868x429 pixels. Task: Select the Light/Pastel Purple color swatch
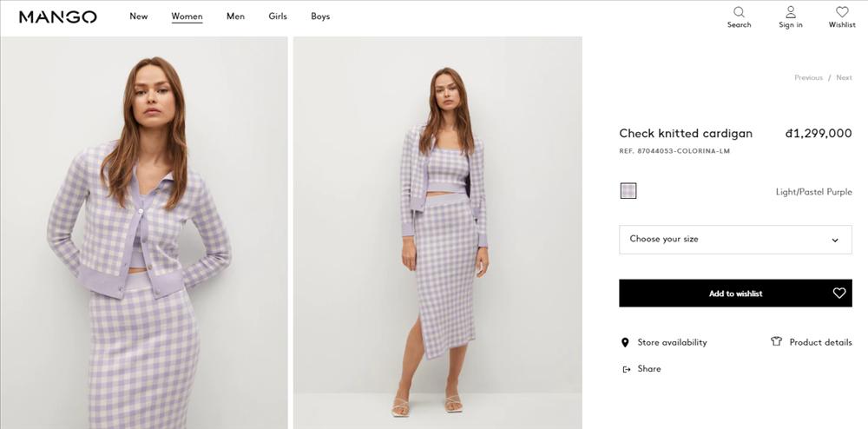pyautogui.click(x=628, y=191)
